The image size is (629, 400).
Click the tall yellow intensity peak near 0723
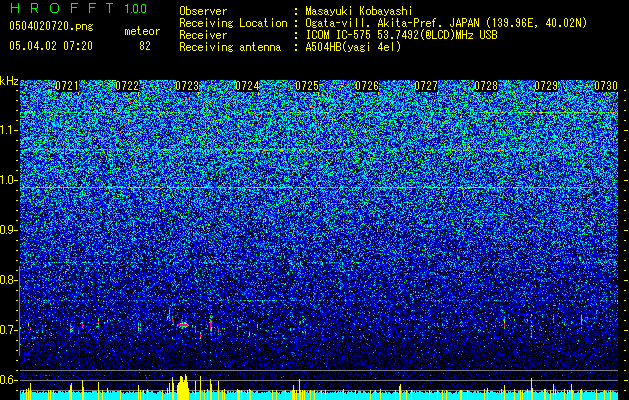183,387
